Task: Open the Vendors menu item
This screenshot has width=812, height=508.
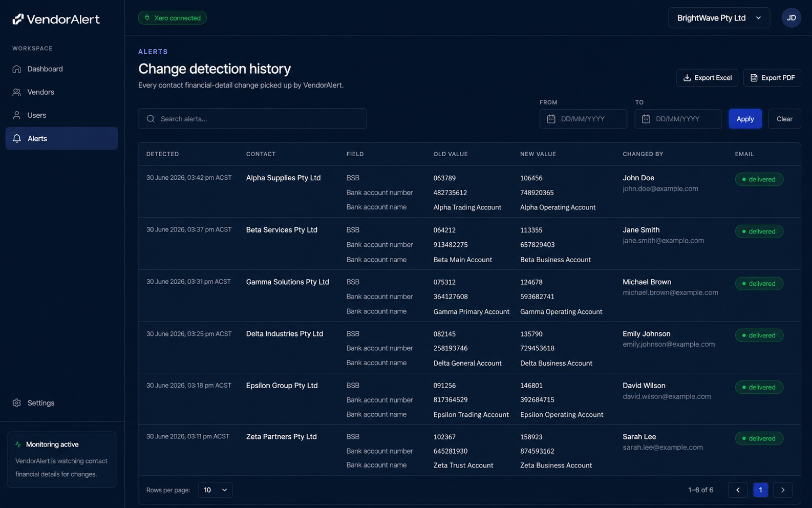Action: [61, 92]
